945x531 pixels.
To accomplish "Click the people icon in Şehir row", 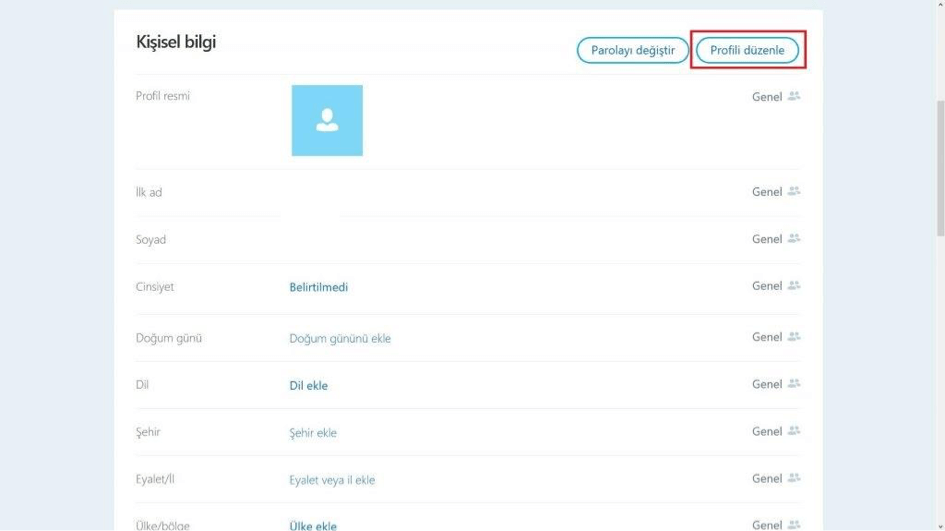I will (794, 431).
